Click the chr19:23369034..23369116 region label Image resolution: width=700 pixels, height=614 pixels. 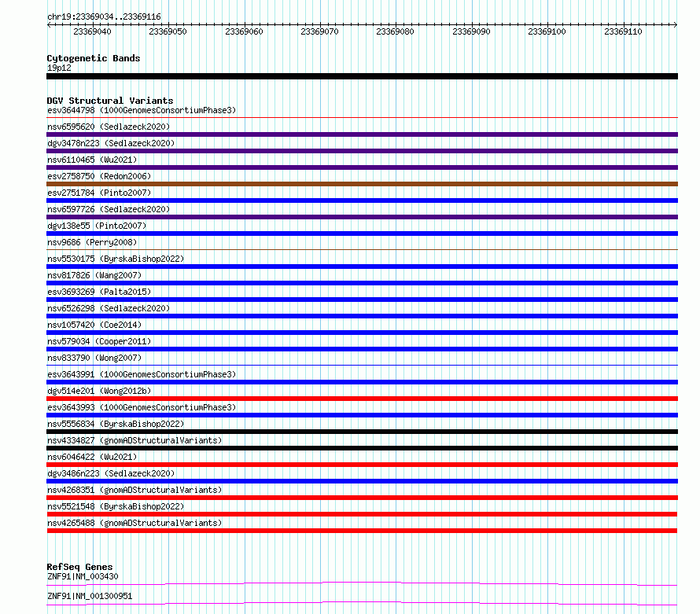tap(104, 17)
